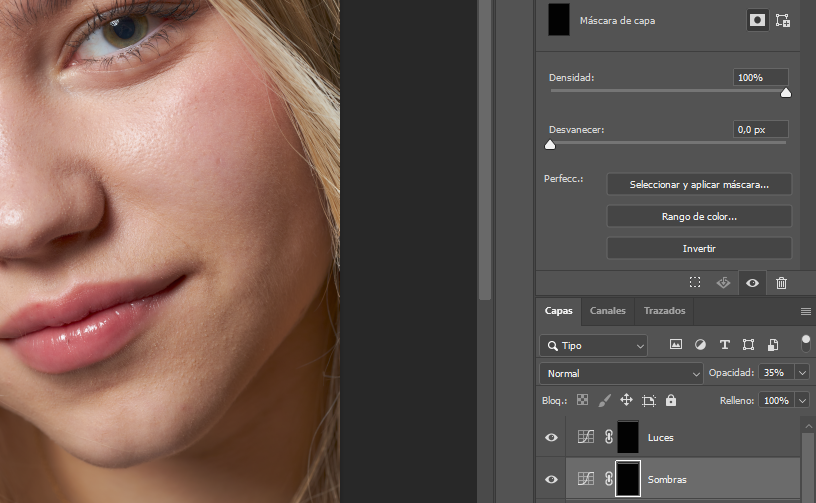Filter layers by text type
The height and width of the screenshot is (503, 816).
[x=724, y=345]
